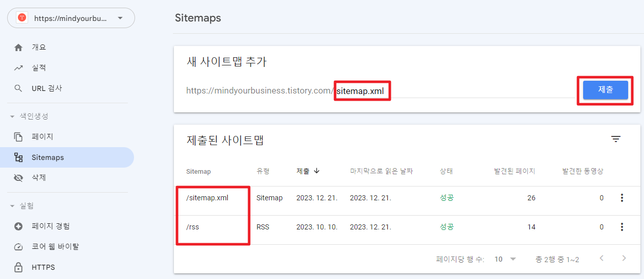
Task: Open the three-dot menu for /rss row
Action: point(622,227)
